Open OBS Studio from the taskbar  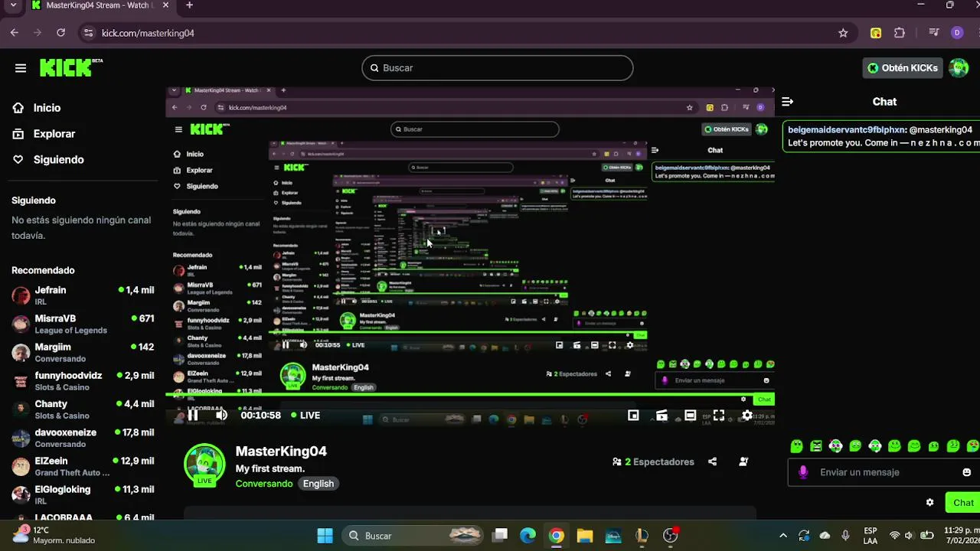[670, 536]
